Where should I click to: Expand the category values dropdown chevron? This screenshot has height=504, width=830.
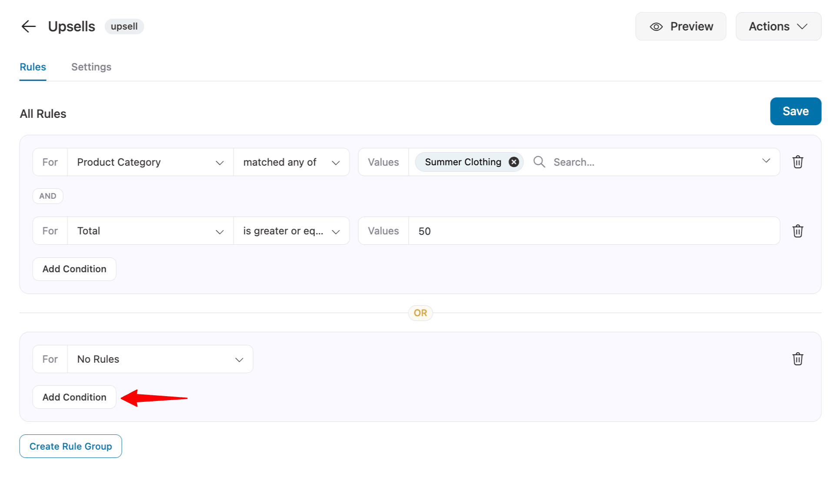coord(766,161)
